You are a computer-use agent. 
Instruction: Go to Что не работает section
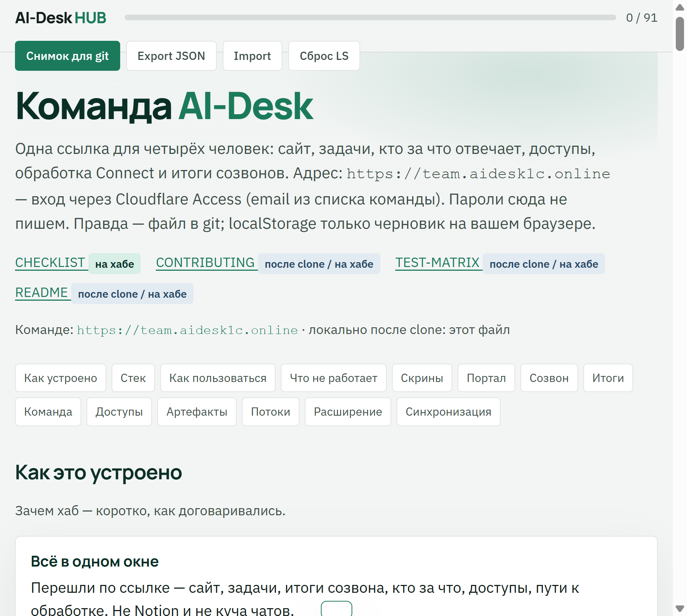coord(334,378)
